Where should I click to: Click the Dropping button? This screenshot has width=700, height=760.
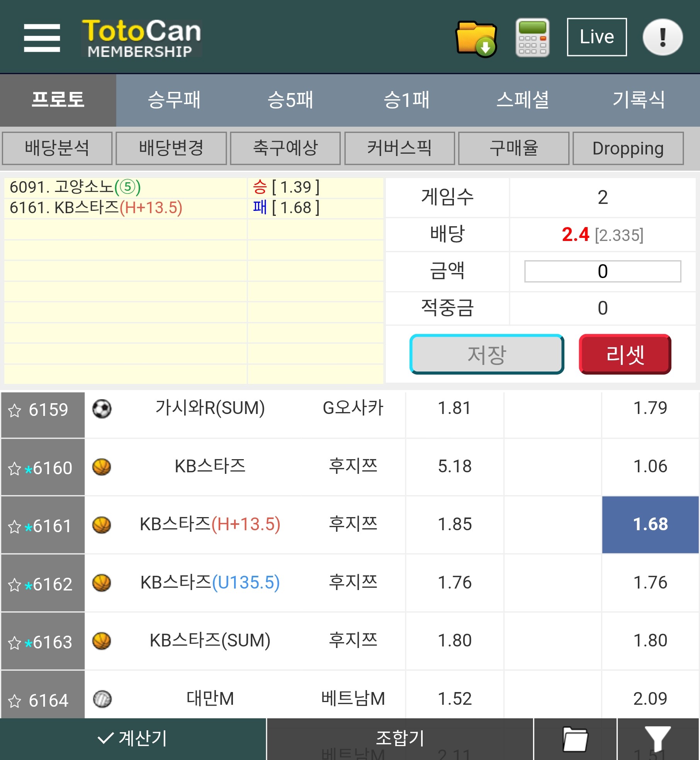(x=628, y=148)
